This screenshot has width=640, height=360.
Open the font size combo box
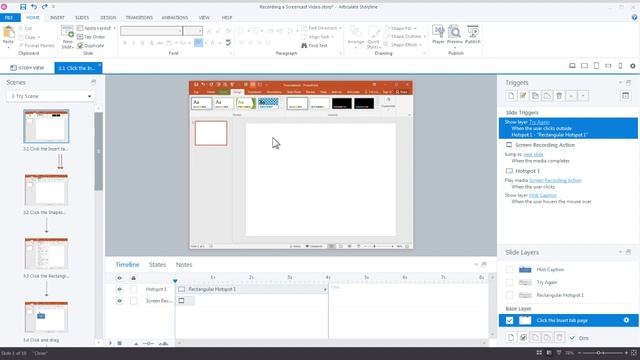click(193, 31)
